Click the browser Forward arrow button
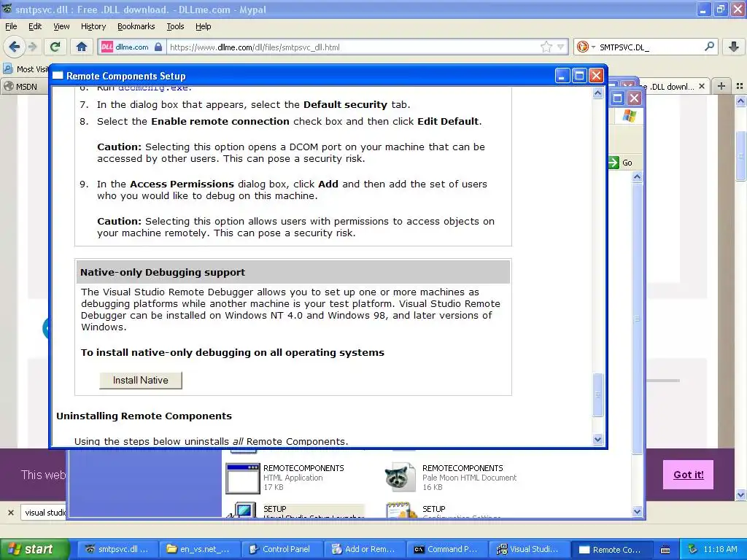The height and width of the screenshot is (560, 747). tap(32, 47)
